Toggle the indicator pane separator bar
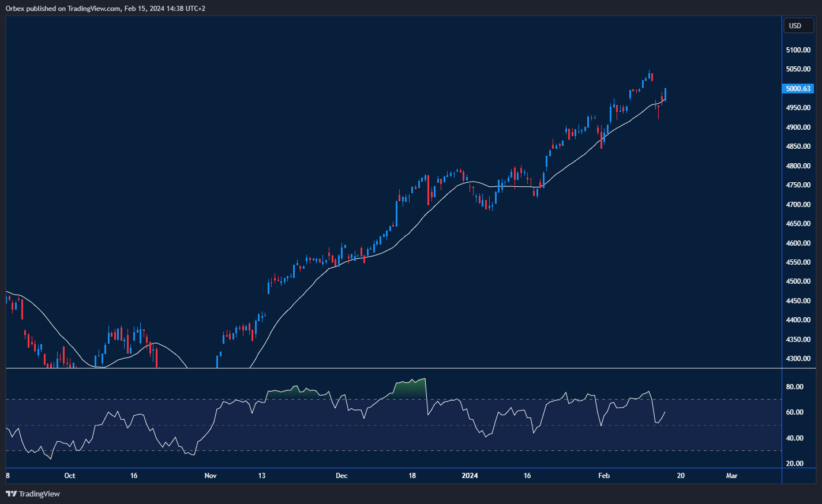The image size is (822, 504). [392, 367]
